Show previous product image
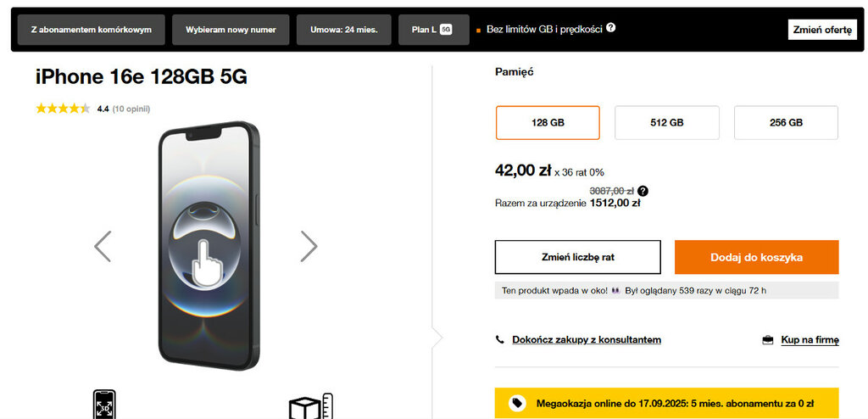 coord(103,246)
